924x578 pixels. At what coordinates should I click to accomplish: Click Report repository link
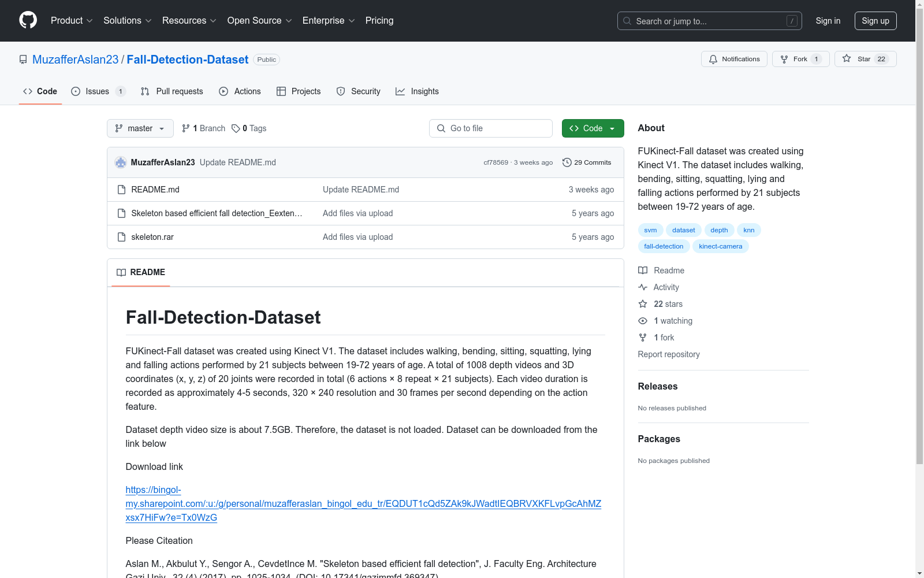pyautogui.click(x=669, y=354)
